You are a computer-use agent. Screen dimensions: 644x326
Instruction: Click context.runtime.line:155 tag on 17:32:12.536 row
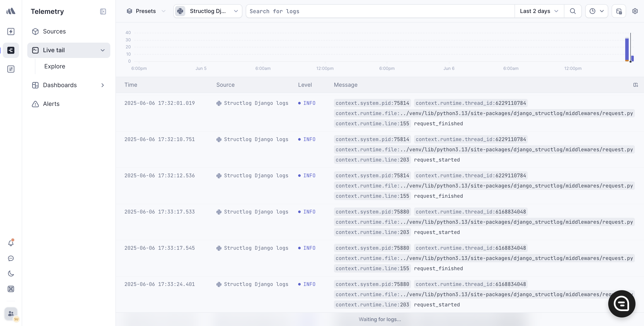(372, 196)
